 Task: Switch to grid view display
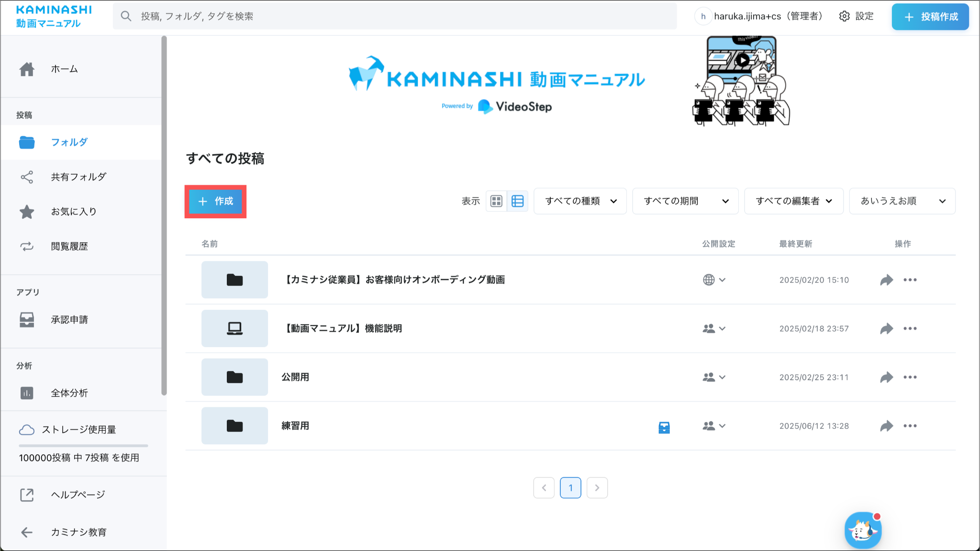(496, 201)
